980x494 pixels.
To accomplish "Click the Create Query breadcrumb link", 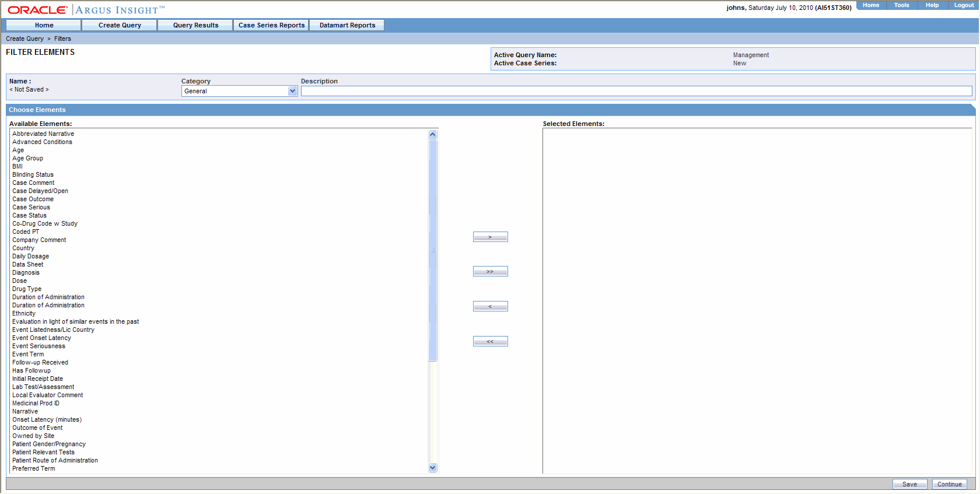I will click(24, 38).
